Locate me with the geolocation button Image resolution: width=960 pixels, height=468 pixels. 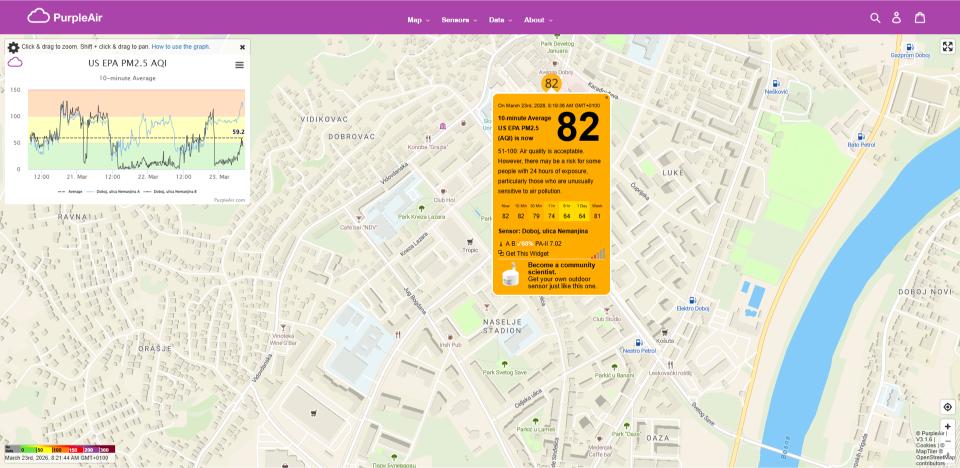[948, 407]
